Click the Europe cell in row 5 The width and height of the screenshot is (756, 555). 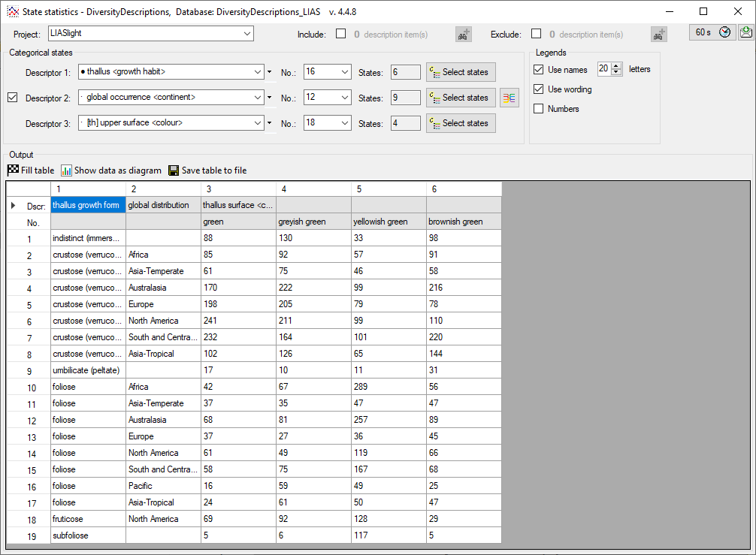163,304
